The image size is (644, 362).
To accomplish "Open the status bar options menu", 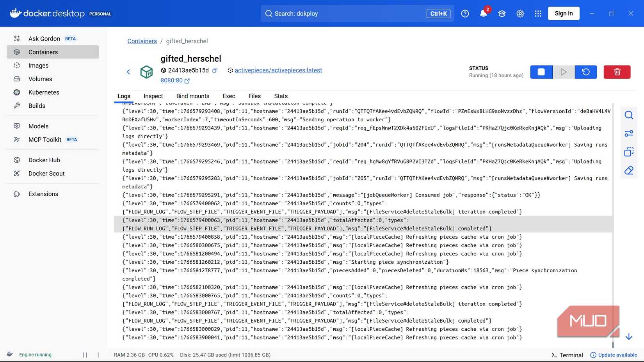I will 98,355.
